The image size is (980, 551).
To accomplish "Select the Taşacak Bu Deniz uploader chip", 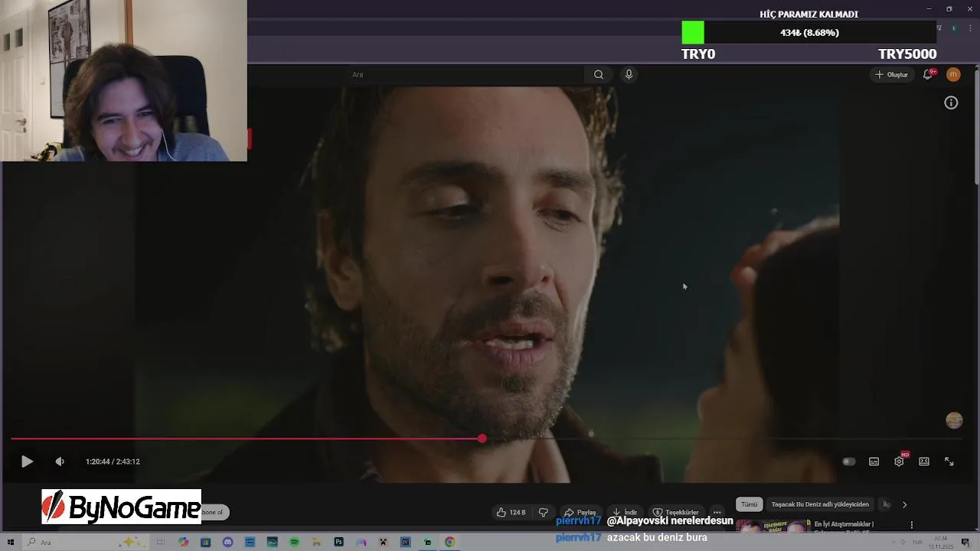I will pos(820,504).
